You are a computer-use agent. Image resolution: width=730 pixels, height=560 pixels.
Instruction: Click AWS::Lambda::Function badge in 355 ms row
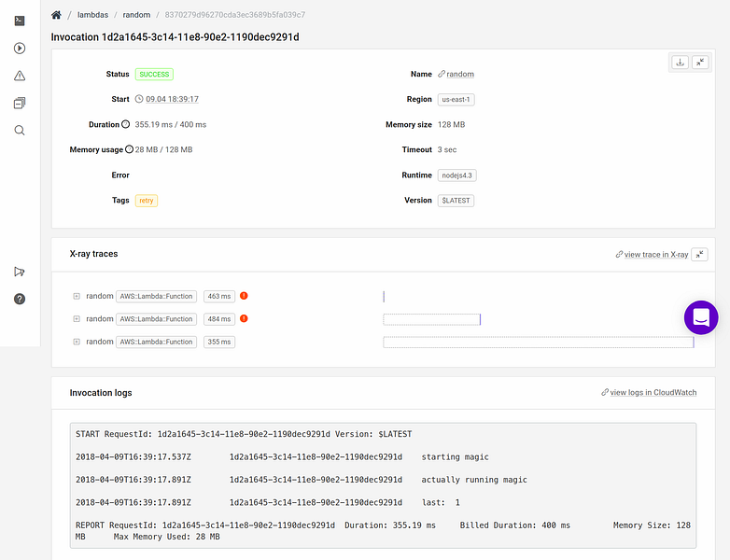(157, 342)
